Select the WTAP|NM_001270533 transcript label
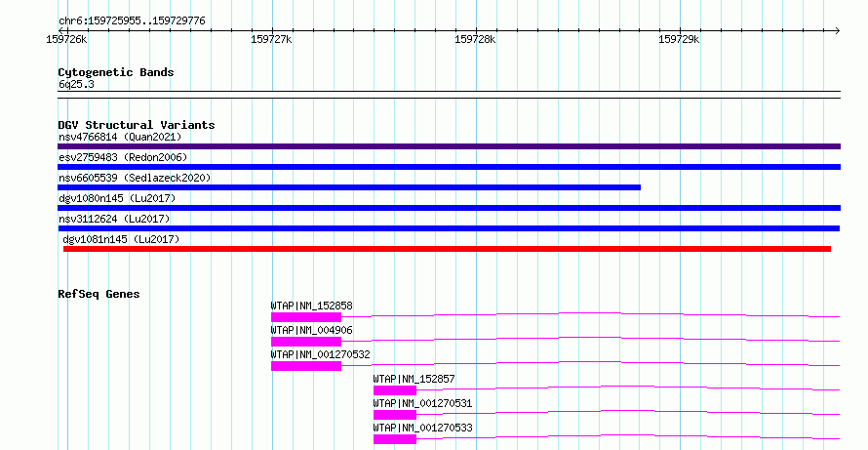The image size is (868, 450). point(423,428)
